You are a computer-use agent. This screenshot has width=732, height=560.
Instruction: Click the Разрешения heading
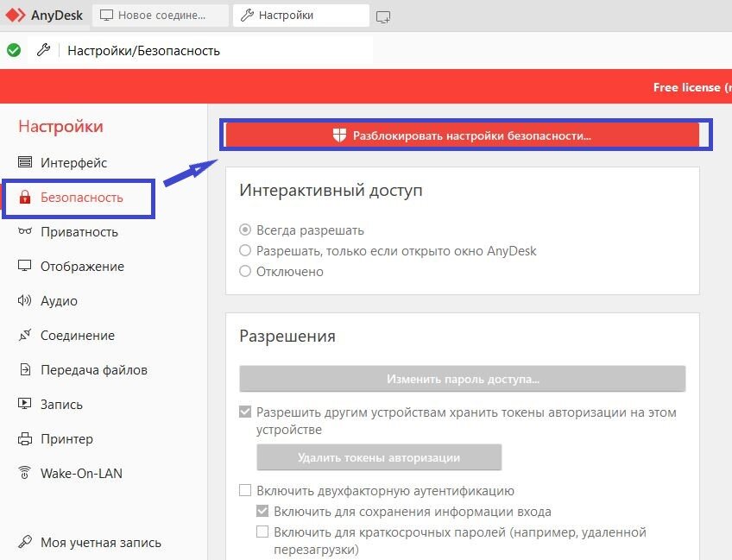[x=287, y=336]
